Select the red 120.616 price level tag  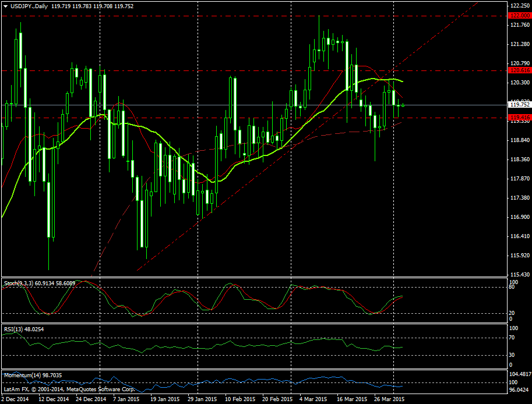tap(519, 70)
